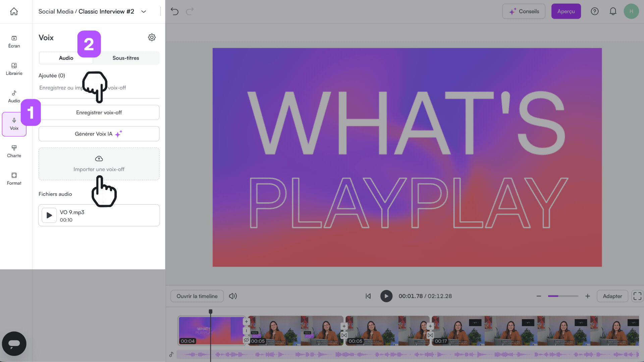Switch to the Audio tab
The width and height of the screenshot is (644, 362).
point(66,58)
